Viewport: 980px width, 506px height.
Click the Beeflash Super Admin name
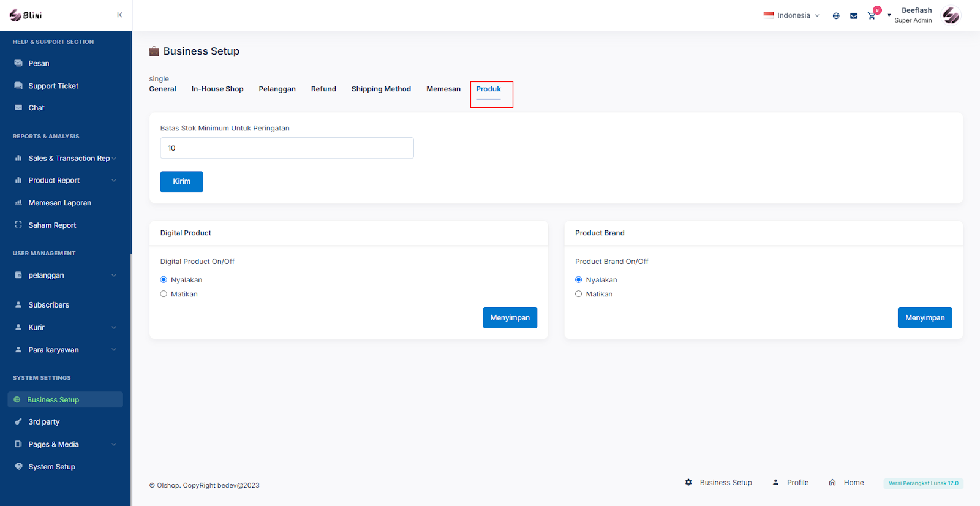[913, 15]
